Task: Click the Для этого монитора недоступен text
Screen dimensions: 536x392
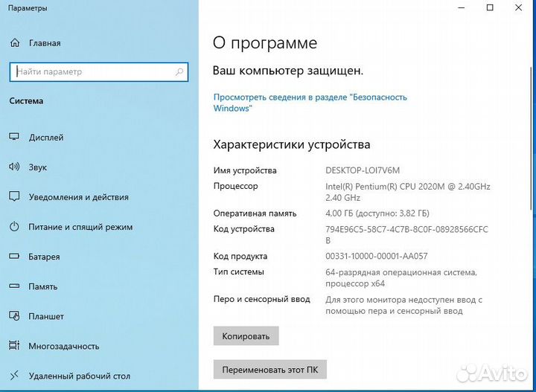Action: click(403, 305)
